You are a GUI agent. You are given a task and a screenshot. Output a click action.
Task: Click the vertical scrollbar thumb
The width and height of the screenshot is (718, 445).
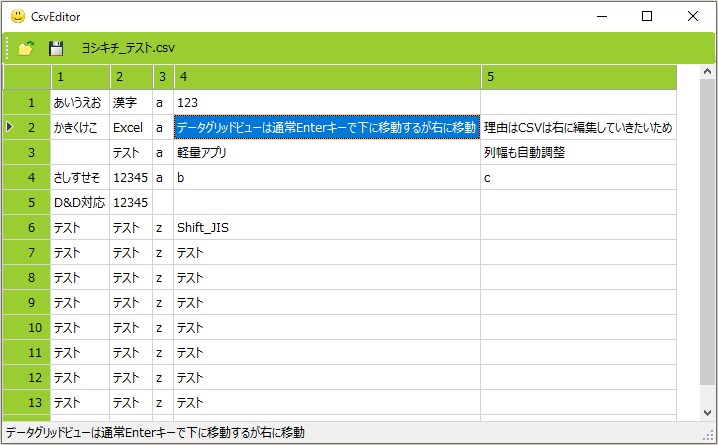(x=707, y=232)
